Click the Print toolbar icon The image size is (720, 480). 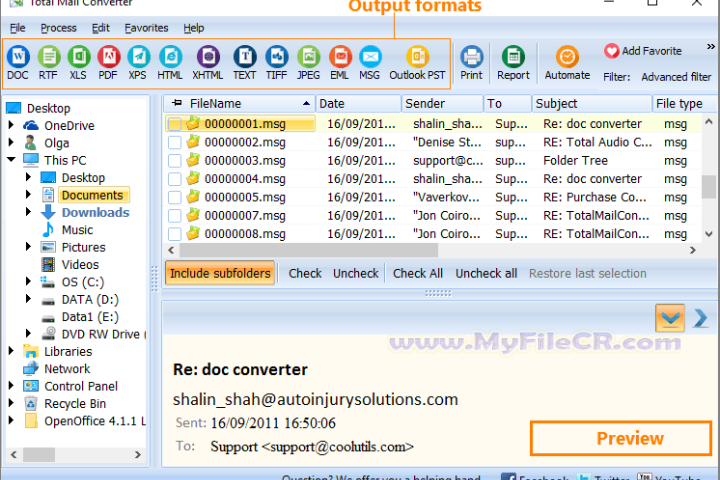(472, 63)
